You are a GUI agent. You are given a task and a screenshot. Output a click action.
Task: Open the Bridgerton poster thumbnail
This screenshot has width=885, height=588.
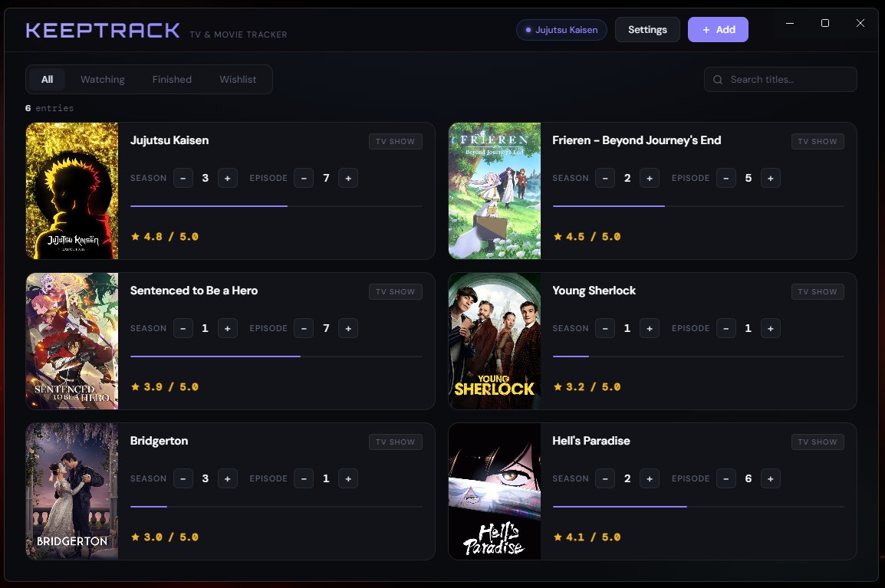click(x=72, y=491)
